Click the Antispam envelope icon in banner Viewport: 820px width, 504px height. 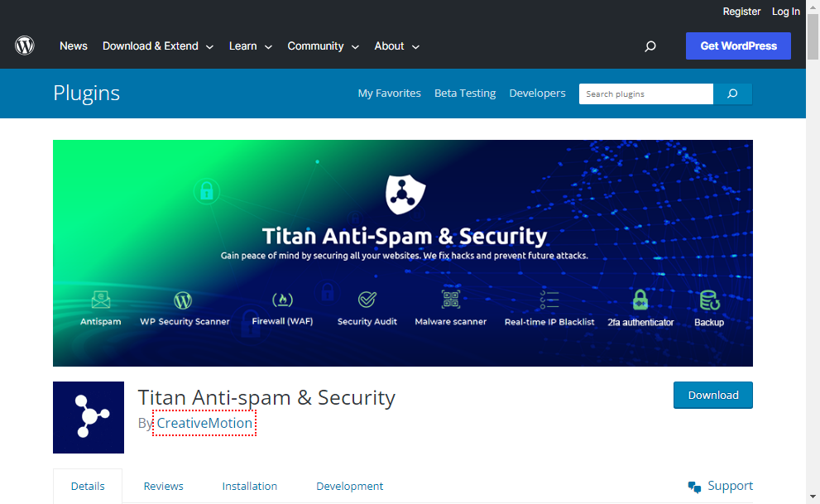[100, 300]
